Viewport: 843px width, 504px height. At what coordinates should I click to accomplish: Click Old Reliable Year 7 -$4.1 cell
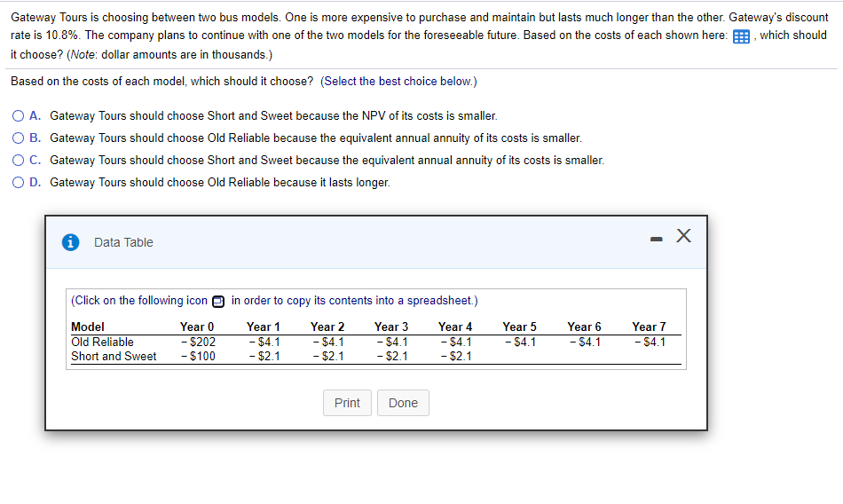coord(650,343)
